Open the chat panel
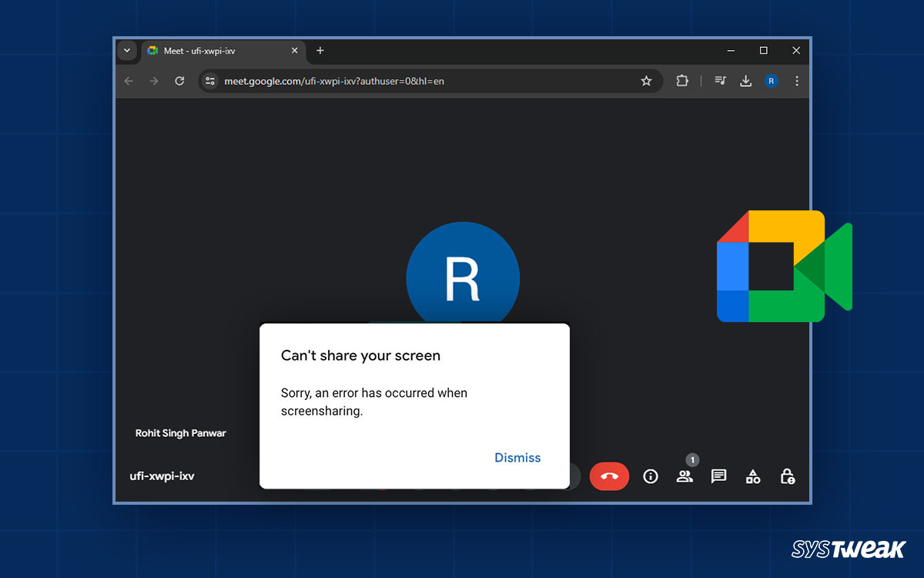 [718, 476]
